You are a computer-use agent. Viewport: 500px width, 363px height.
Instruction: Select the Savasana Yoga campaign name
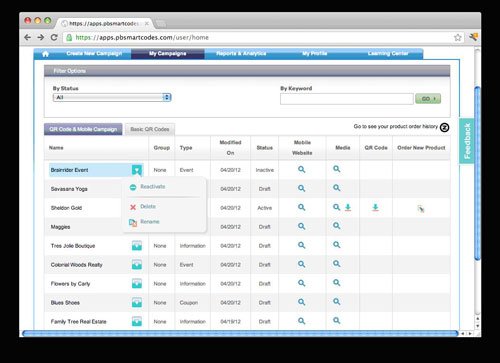69,189
